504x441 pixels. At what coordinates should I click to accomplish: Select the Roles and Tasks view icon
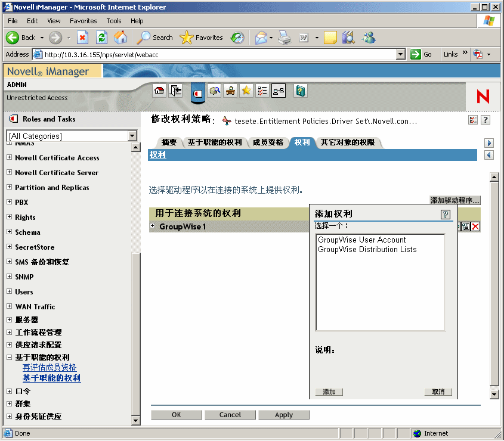tap(197, 93)
